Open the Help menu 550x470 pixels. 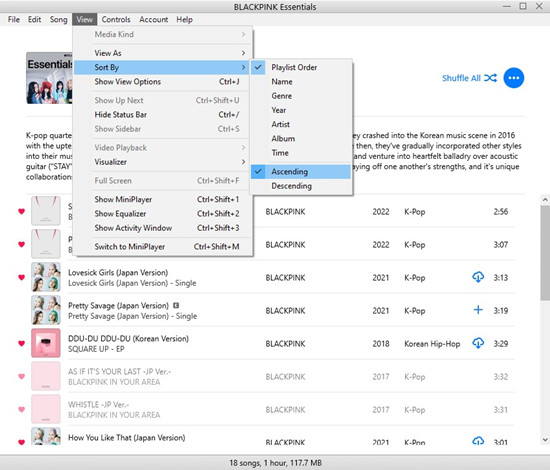coord(184,20)
